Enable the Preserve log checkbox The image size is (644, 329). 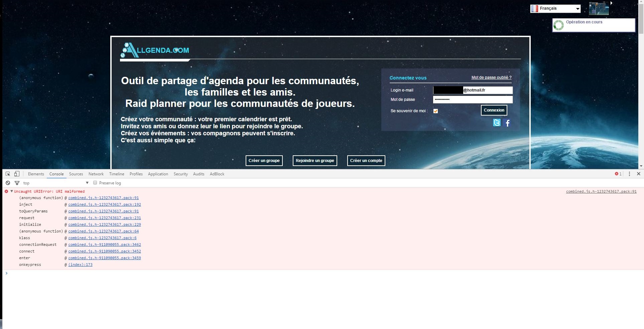(95, 183)
